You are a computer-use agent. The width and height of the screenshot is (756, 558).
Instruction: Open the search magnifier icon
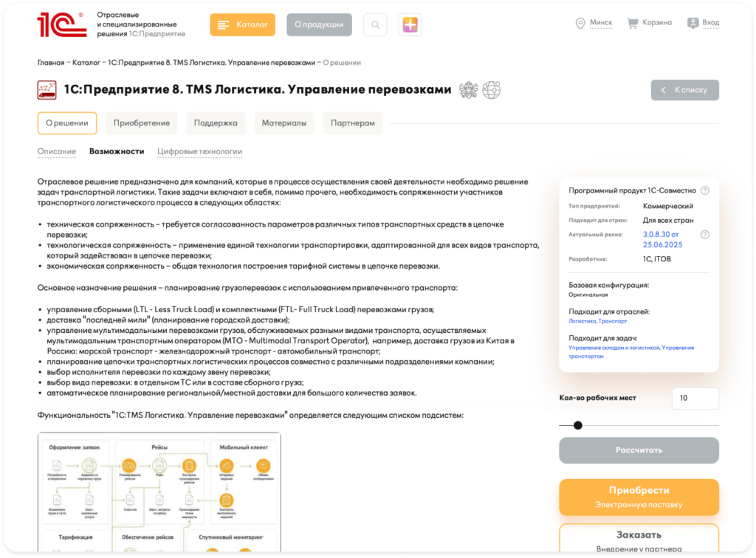(x=374, y=24)
